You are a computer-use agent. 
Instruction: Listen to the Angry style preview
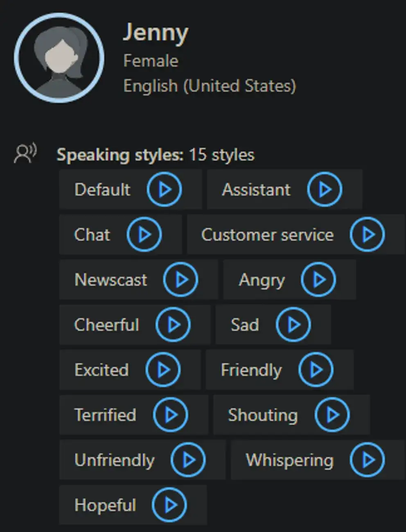tap(319, 280)
